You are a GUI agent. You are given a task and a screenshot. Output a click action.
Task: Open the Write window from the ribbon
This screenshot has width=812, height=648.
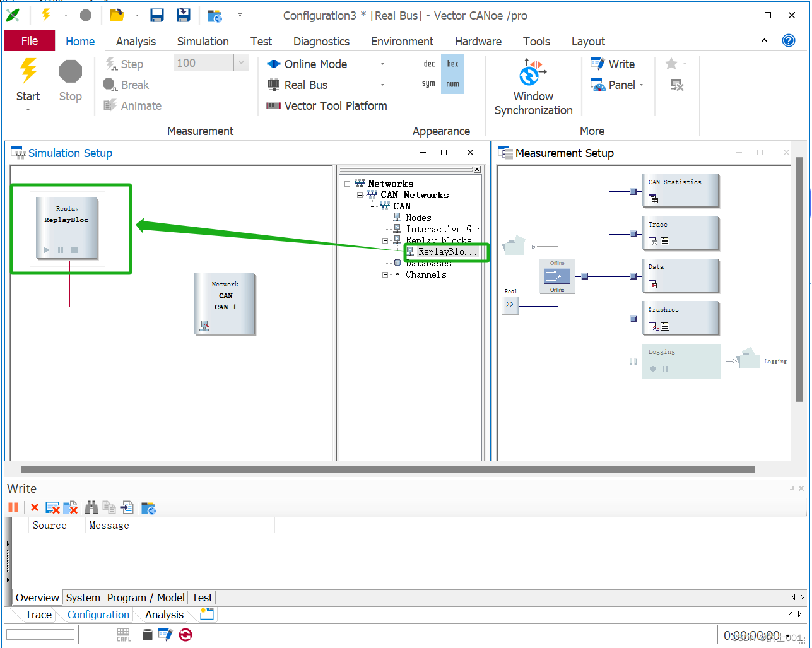tap(613, 64)
